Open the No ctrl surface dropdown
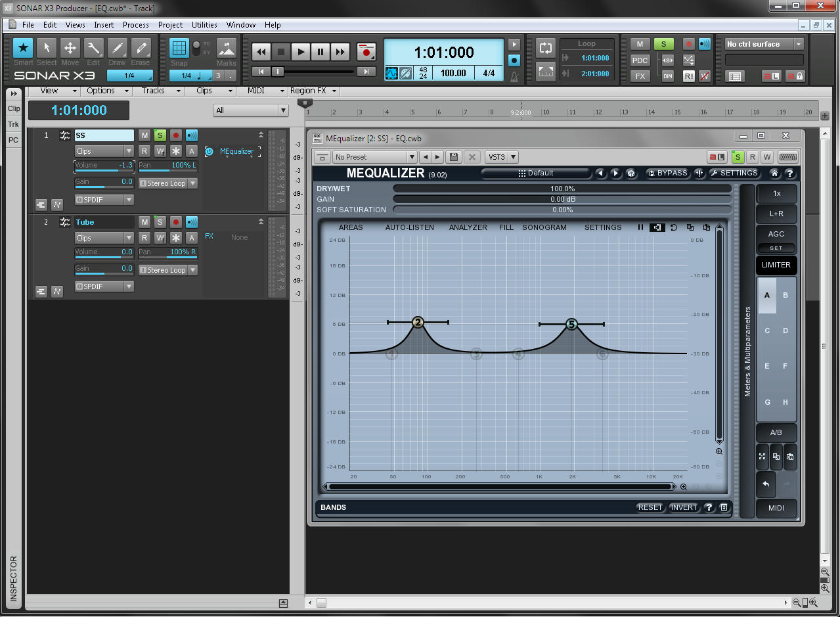Image resolution: width=840 pixels, height=617 pixels. 764,44
